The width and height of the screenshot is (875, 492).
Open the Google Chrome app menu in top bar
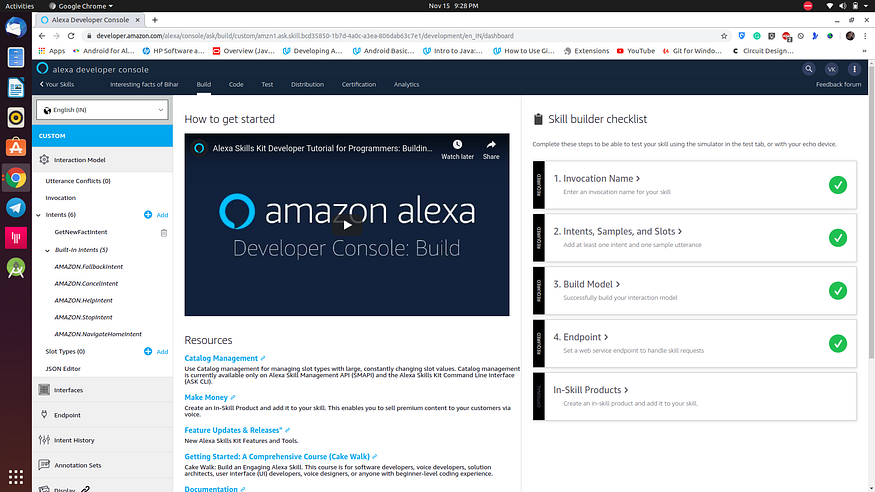pos(81,6)
